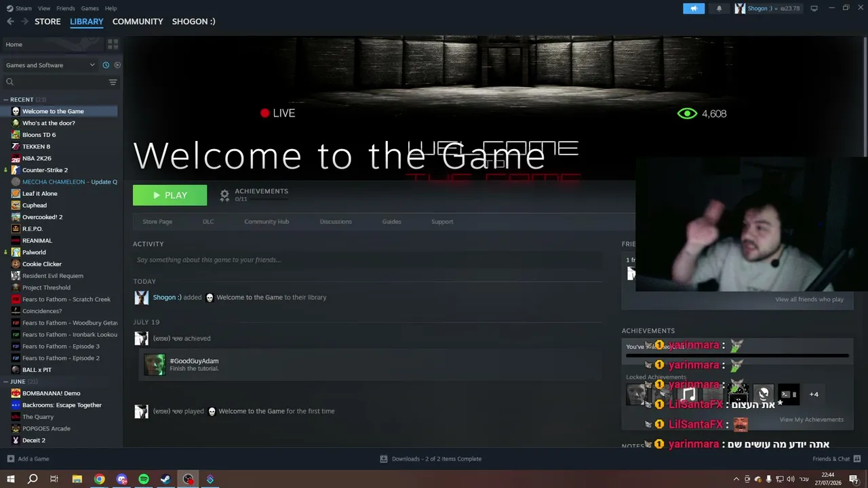The width and height of the screenshot is (868, 488).
Task: Open Spotify from the taskbar
Action: click(144, 479)
